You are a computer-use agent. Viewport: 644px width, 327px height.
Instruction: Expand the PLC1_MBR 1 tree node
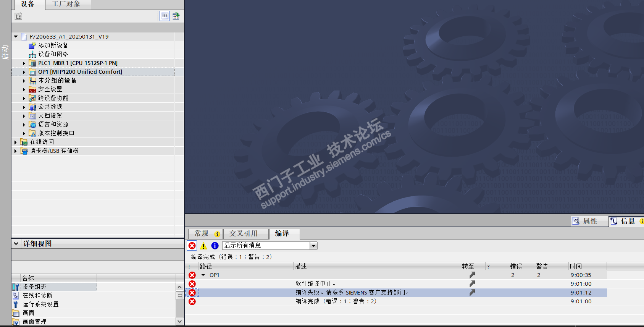pyautogui.click(x=24, y=63)
